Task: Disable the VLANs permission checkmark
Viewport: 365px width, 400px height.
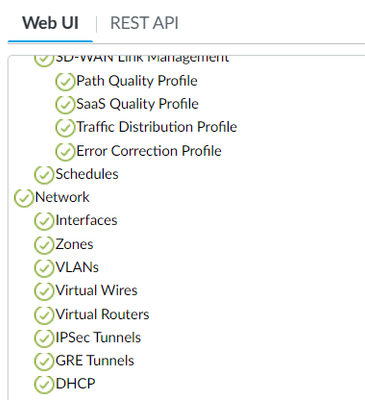Action: point(44,268)
